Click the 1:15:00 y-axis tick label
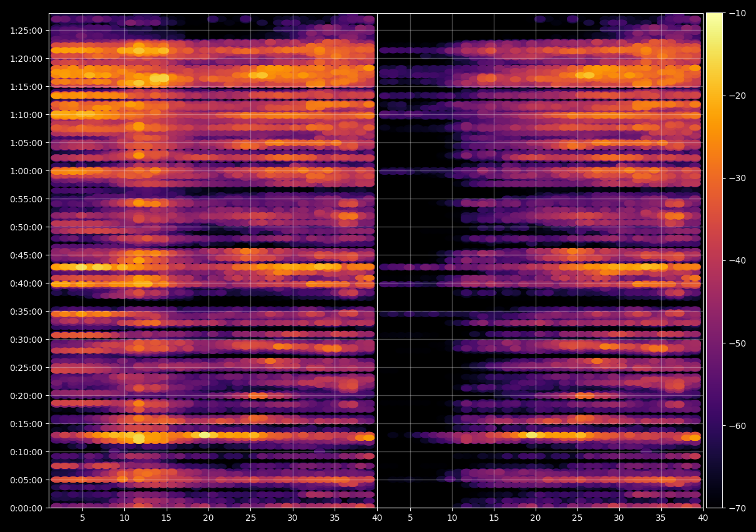The height and width of the screenshot is (532, 756). click(26, 86)
